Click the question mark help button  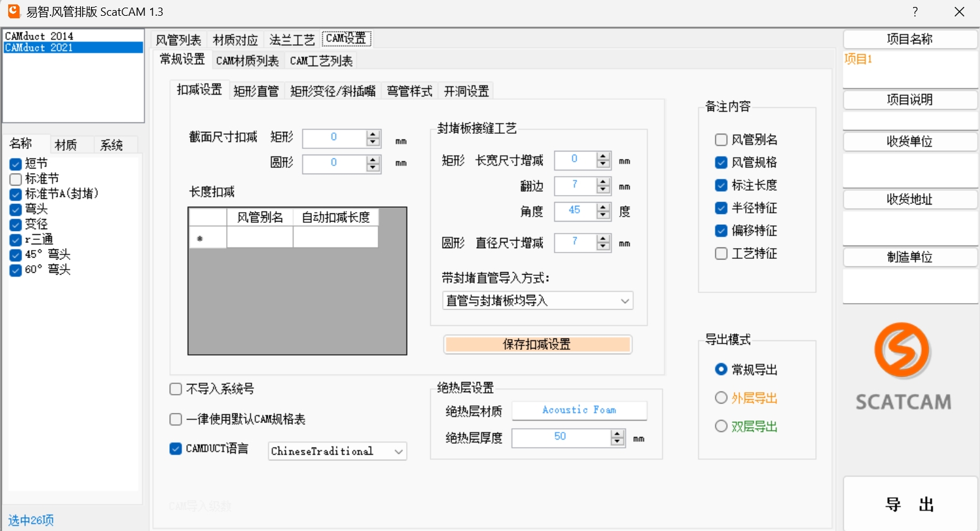tap(914, 12)
